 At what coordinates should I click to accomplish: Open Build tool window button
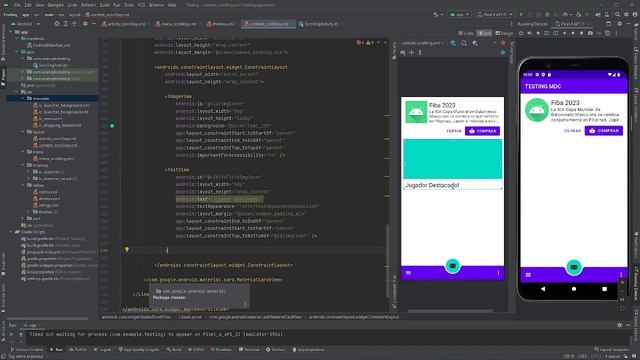click(174, 350)
